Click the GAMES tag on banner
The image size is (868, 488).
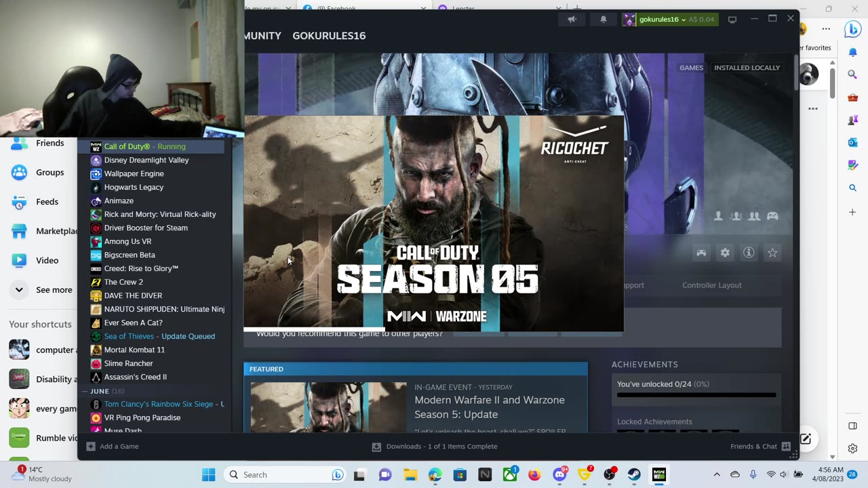point(691,68)
